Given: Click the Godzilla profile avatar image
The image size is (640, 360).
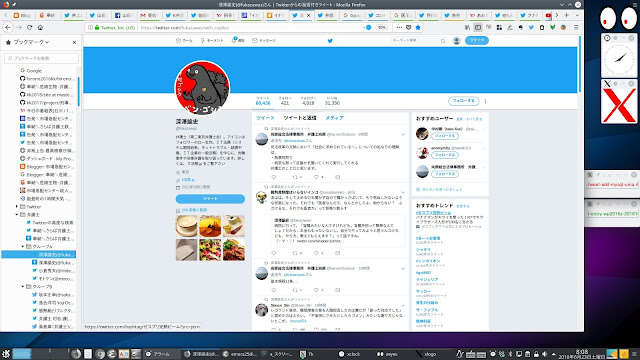Looking at the screenshot, I should (202, 87).
